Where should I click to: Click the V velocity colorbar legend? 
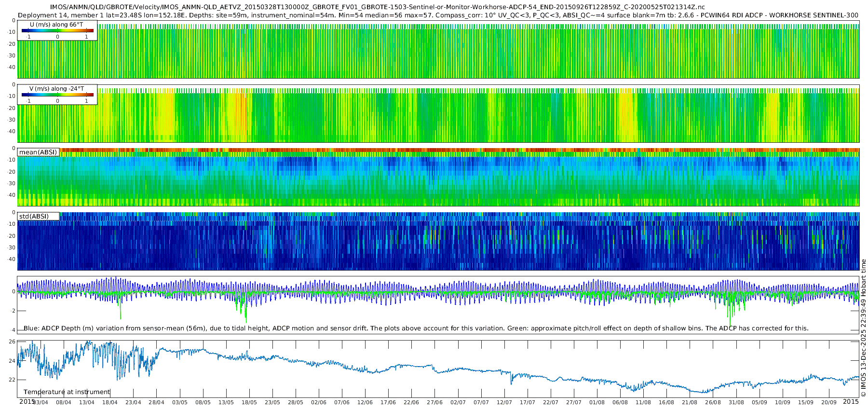57,95
